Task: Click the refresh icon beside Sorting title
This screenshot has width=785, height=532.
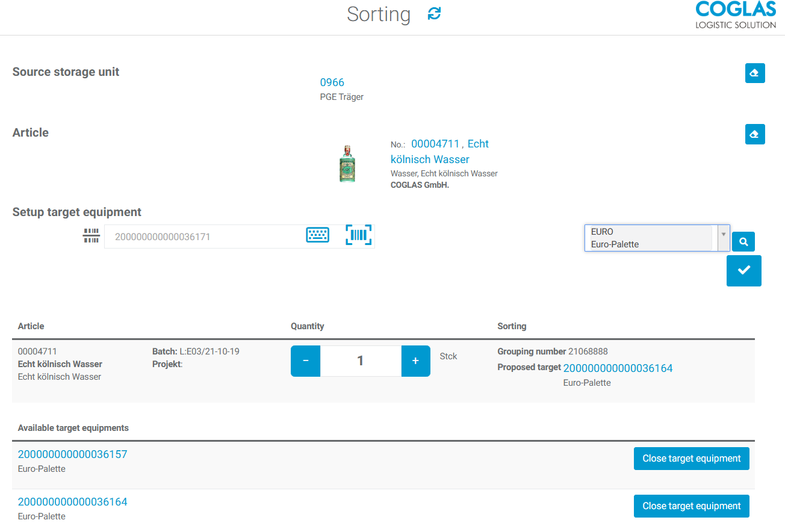Action: (x=434, y=14)
